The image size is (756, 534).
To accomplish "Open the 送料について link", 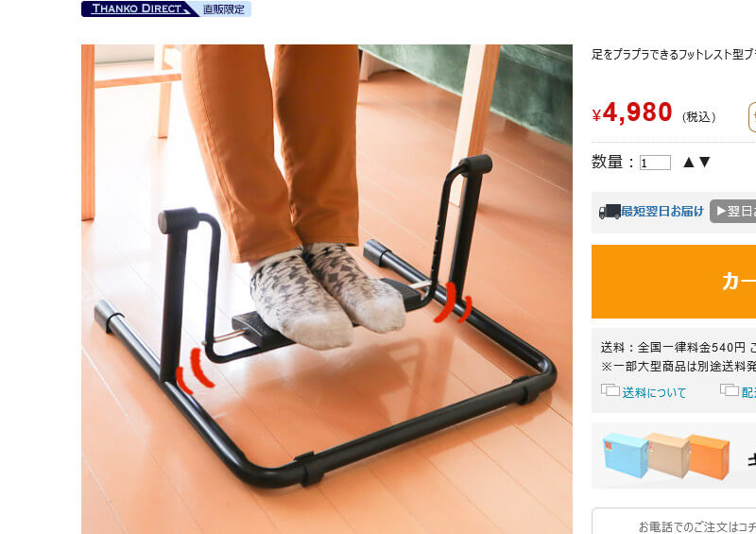I will (654, 392).
